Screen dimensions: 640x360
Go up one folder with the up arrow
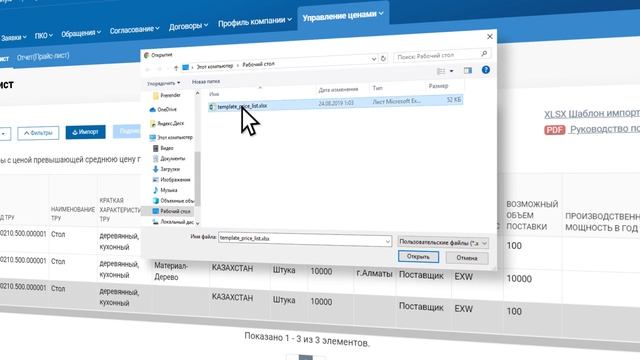click(176, 68)
